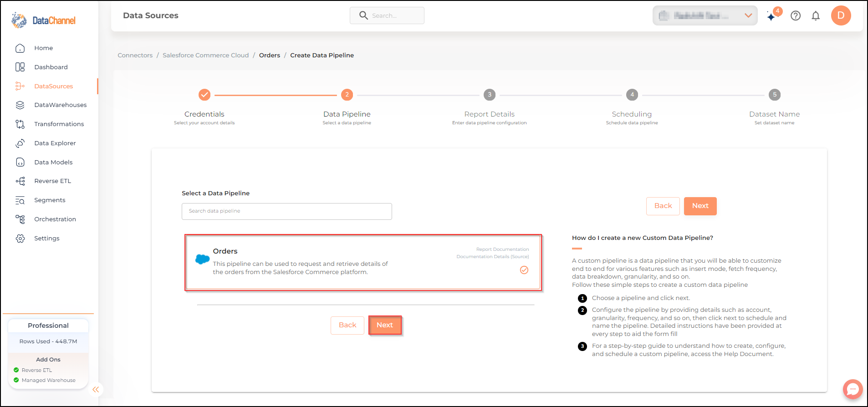This screenshot has width=868, height=407.
Task: Focus the Search data pipeline field
Action: [x=287, y=211]
